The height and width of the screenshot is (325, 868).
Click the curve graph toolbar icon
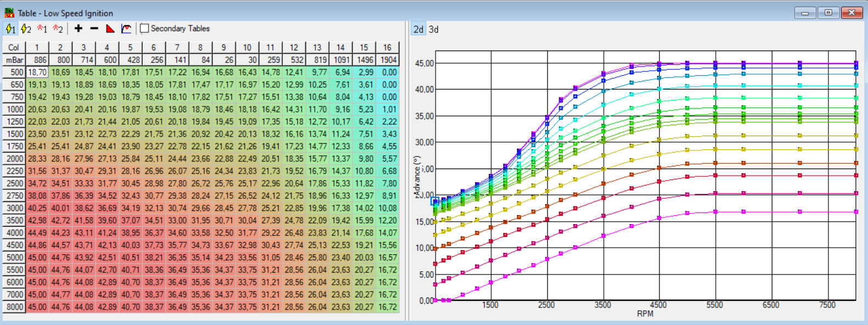(126, 29)
